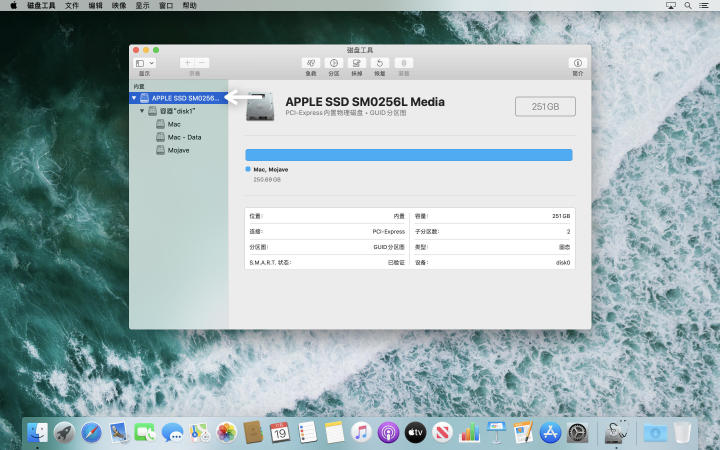Image resolution: width=720 pixels, height=450 pixels.
Task: Open the 磁盘工具 application menu
Action: (x=41, y=6)
